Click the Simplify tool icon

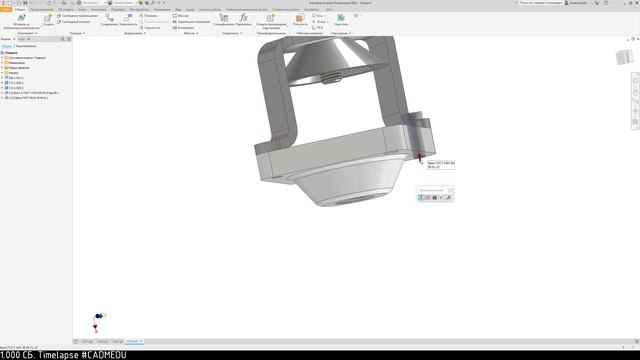pyautogui.click(x=341, y=18)
